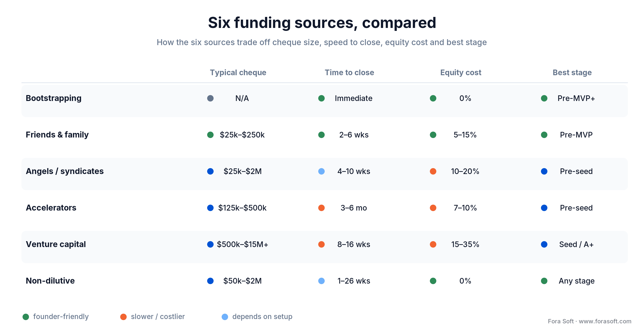Click the Seed / A+ stage value
644x333 pixels.
576,244
